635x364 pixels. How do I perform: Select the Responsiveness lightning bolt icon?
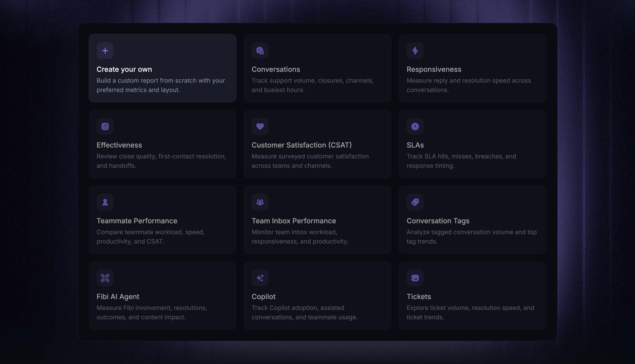415,51
